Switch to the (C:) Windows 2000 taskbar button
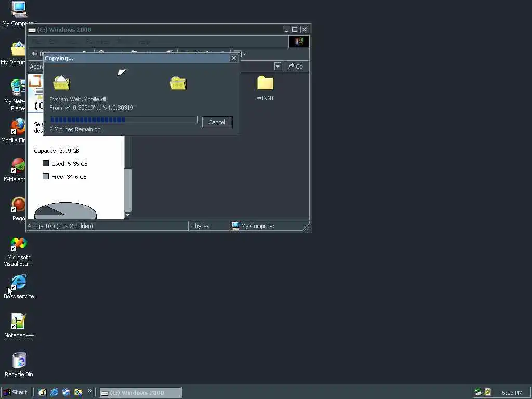Screen dimensions: 532x399 [140, 393]
